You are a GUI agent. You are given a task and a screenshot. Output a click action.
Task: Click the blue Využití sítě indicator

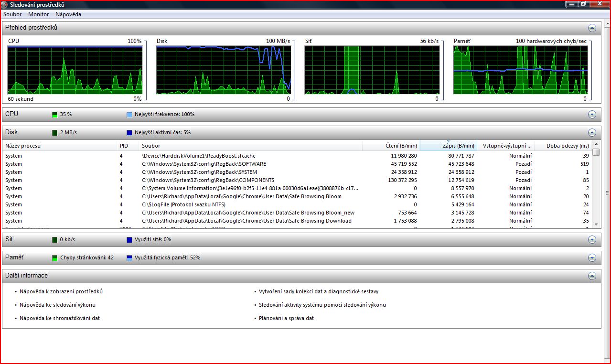pyautogui.click(x=129, y=240)
